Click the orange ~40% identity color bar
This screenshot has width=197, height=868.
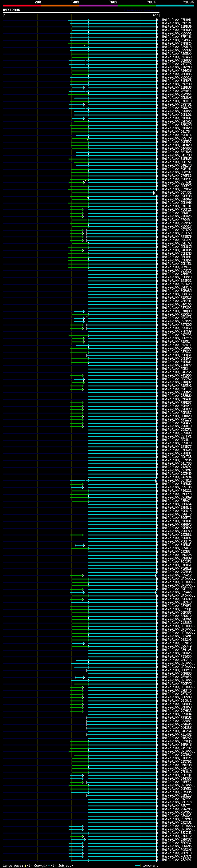pos(60,6)
